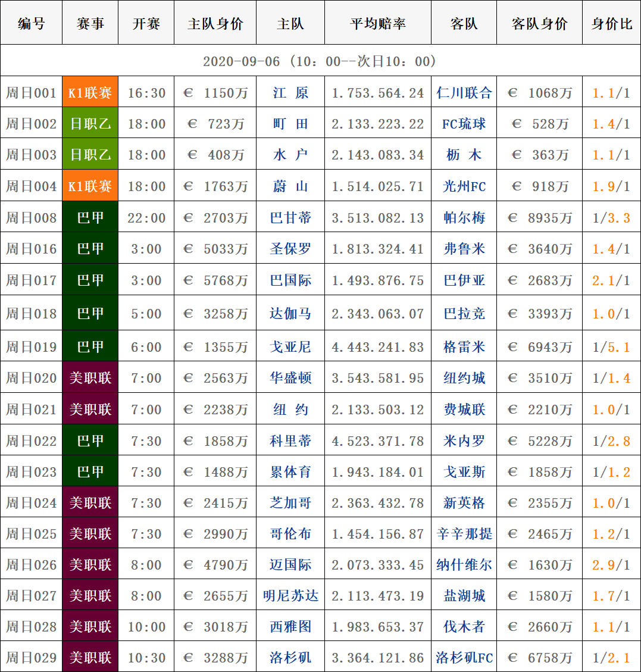Viewport: 641px width, 672px height.
Task: Click the 圣保罗 home team link
Action: (290, 249)
